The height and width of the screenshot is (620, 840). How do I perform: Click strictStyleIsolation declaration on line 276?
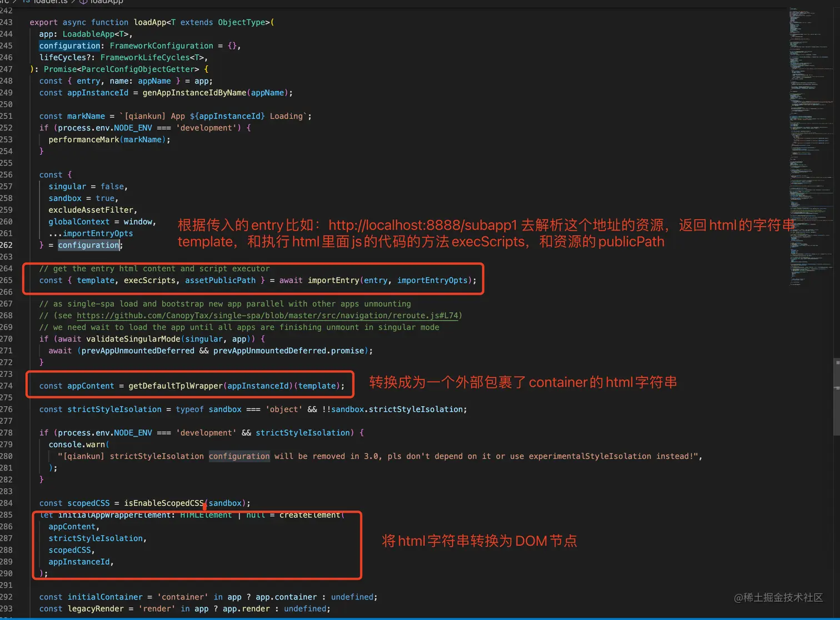tap(114, 409)
